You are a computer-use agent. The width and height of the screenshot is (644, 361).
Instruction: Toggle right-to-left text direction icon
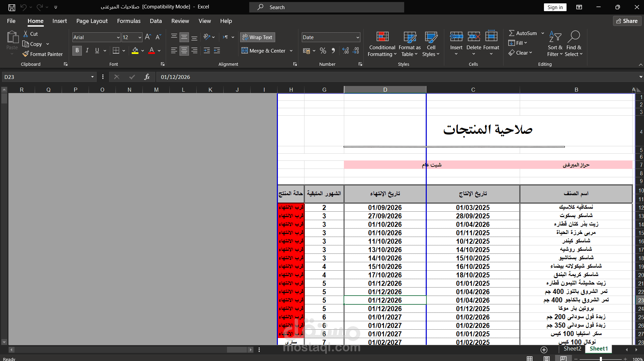click(x=225, y=37)
